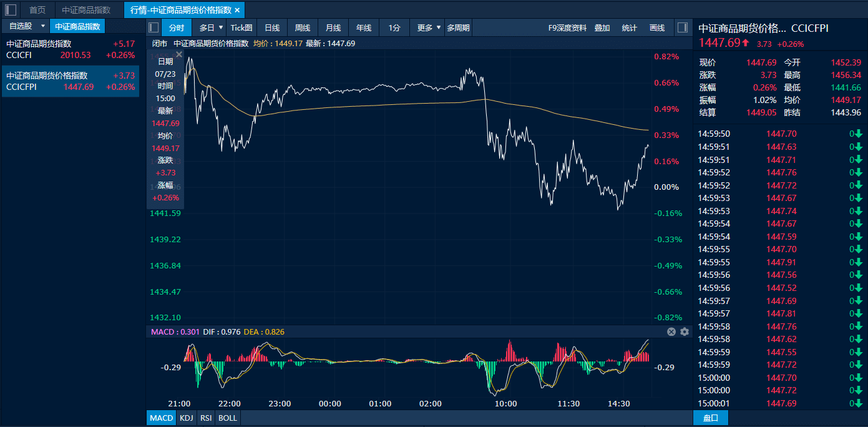Click the 盘口 tab at bottom right
The width and height of the screenshot is (868, 427).
pos(711,418)
